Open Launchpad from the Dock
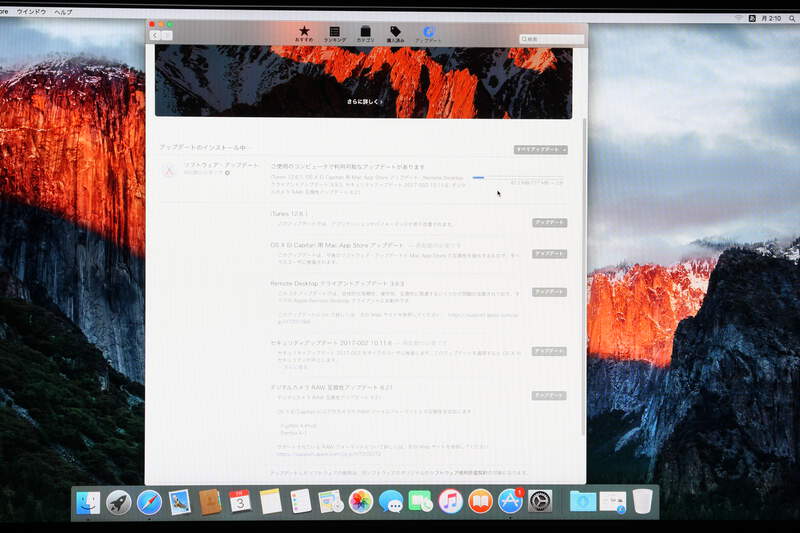 pos(118,503)
